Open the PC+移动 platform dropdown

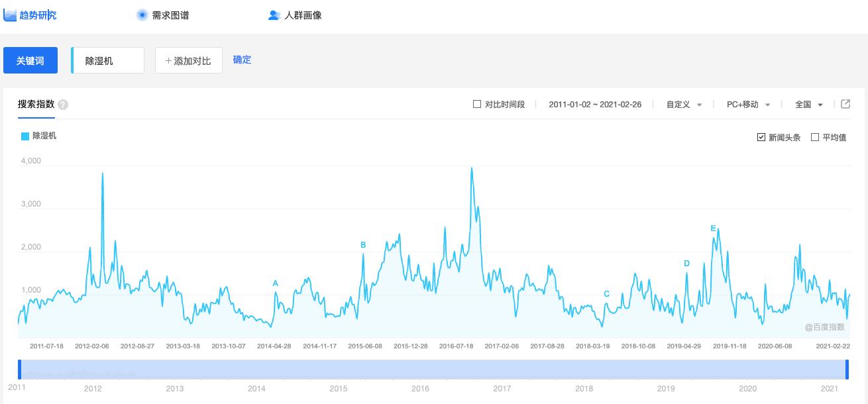coord(747,104)
